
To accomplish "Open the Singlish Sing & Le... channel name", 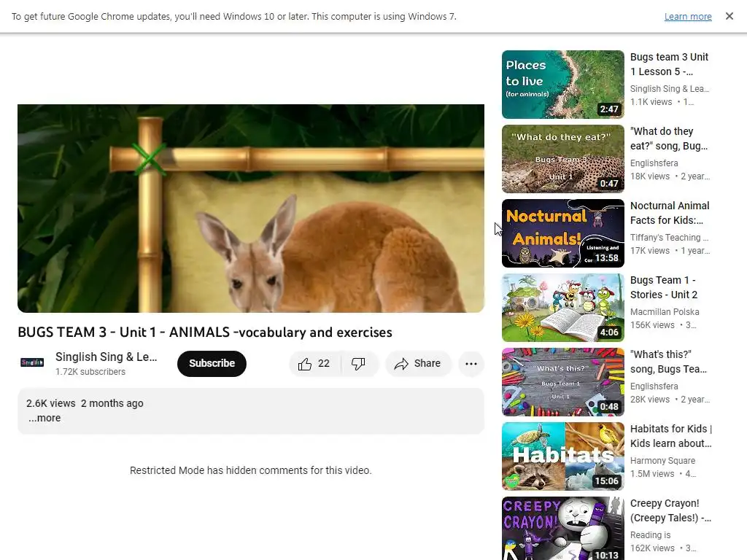I will tap(107, 357).
